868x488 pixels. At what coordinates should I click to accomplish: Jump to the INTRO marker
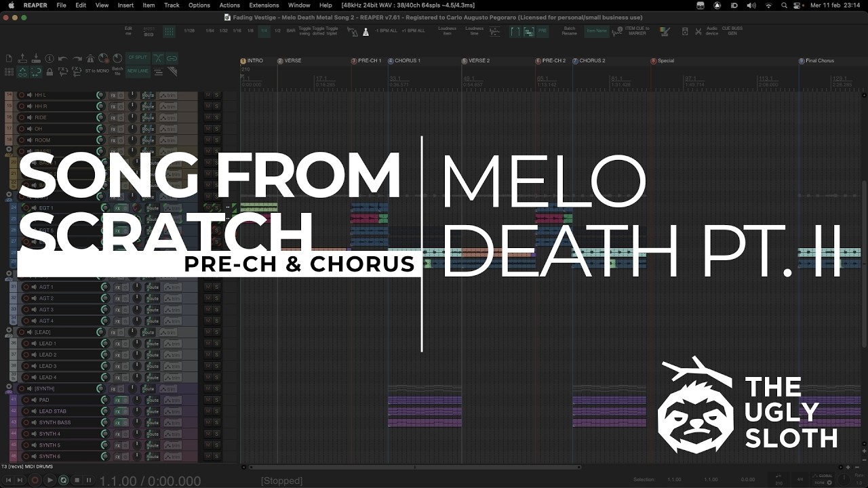click(251, 61)
